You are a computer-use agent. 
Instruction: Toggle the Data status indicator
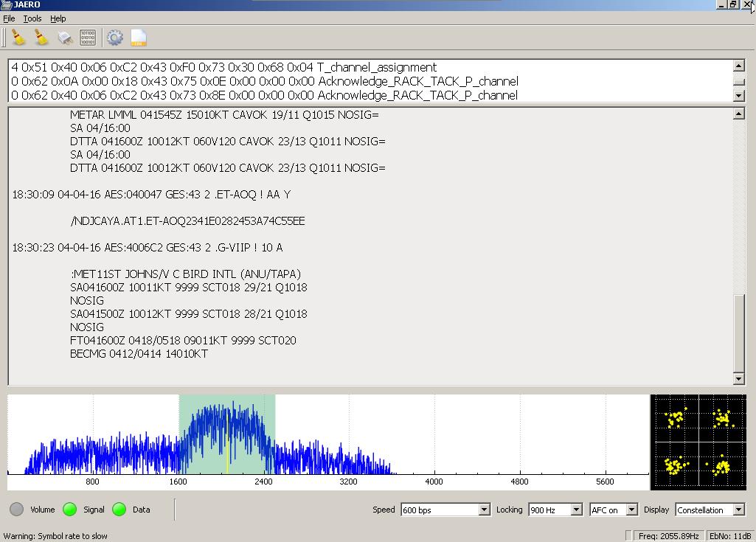tap(119, 509)
